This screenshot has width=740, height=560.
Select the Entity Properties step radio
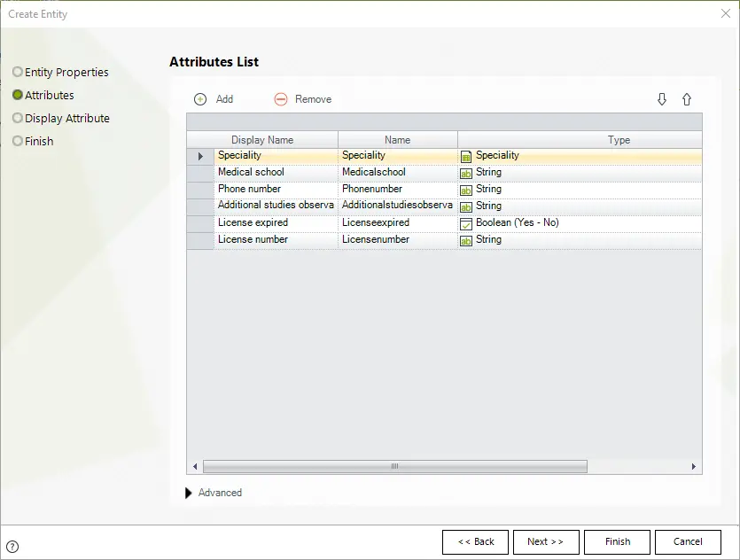pos(18,72)
